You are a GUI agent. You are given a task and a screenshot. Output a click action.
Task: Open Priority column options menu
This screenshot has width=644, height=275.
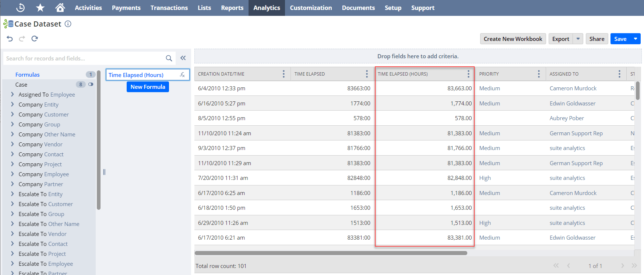point(539,74)
